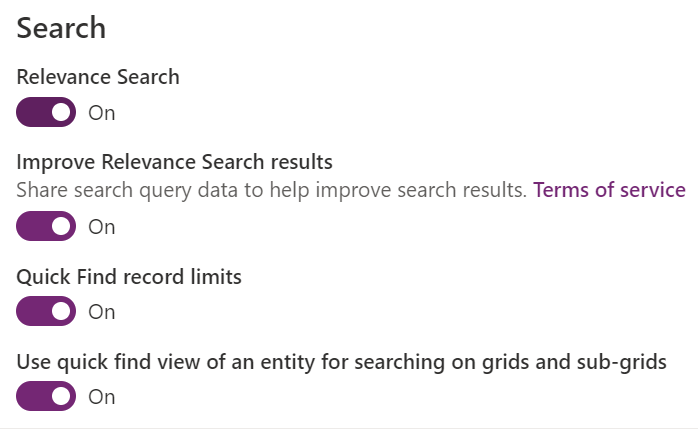Image resolution: width=698 pixels, height=429 pixels.
Task: Click the white knob of the sub-grids switch
Action: coord(62,397)
